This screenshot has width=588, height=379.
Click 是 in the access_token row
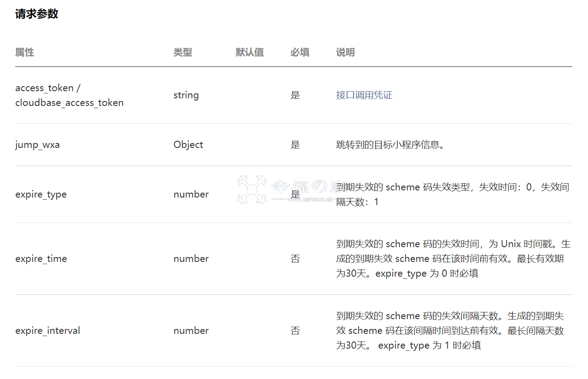click(x=295, y=95)
